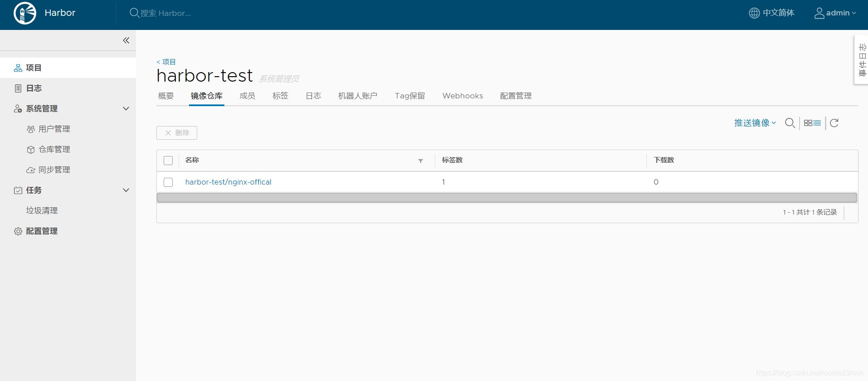868x381 pixels.
Task: Click the 同步管理 replication cloud icon
Action: click(31, 170)
